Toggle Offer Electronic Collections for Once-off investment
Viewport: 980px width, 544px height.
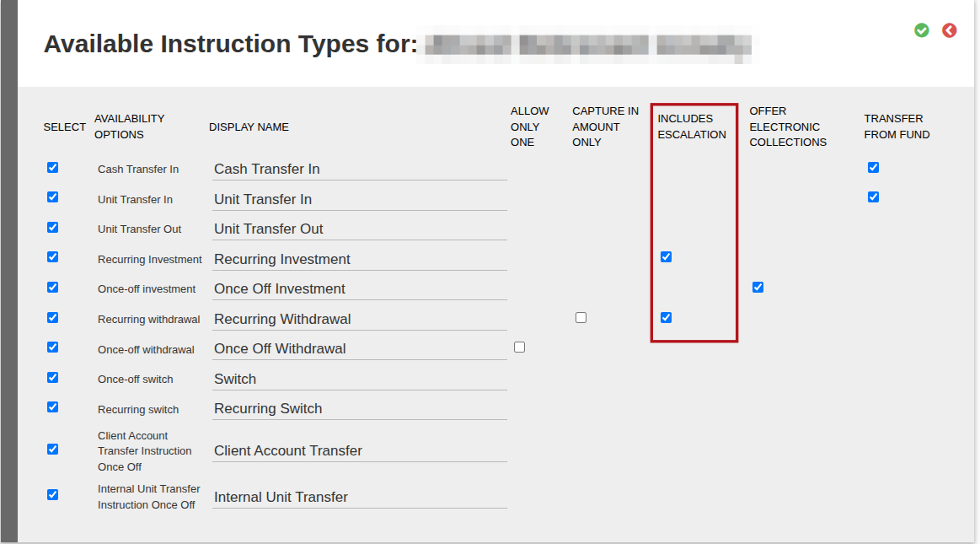(758, 287)
